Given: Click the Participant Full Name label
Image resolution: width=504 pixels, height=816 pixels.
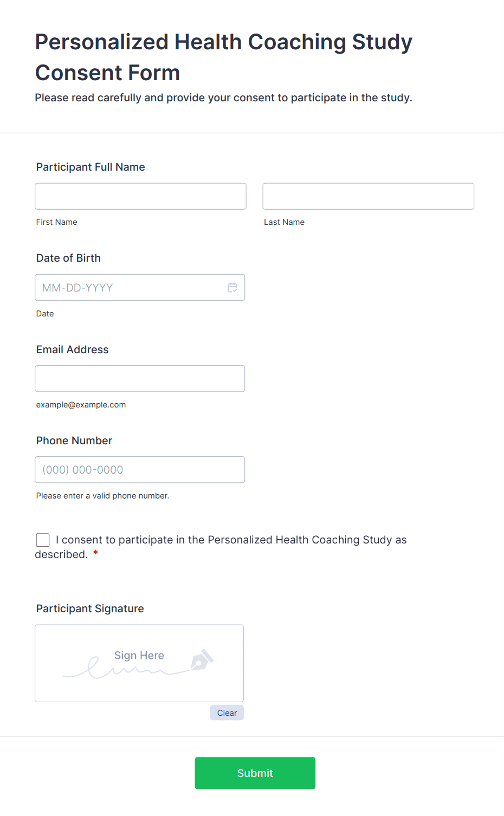Looking at the screenshot, I should pyautogui.click(x=91, y=167).
